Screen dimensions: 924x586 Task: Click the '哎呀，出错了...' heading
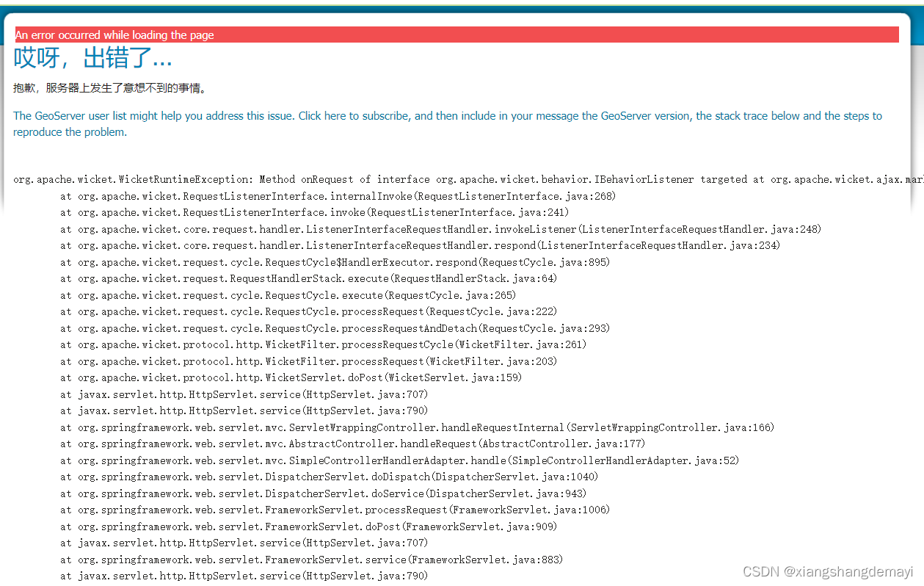93,58
